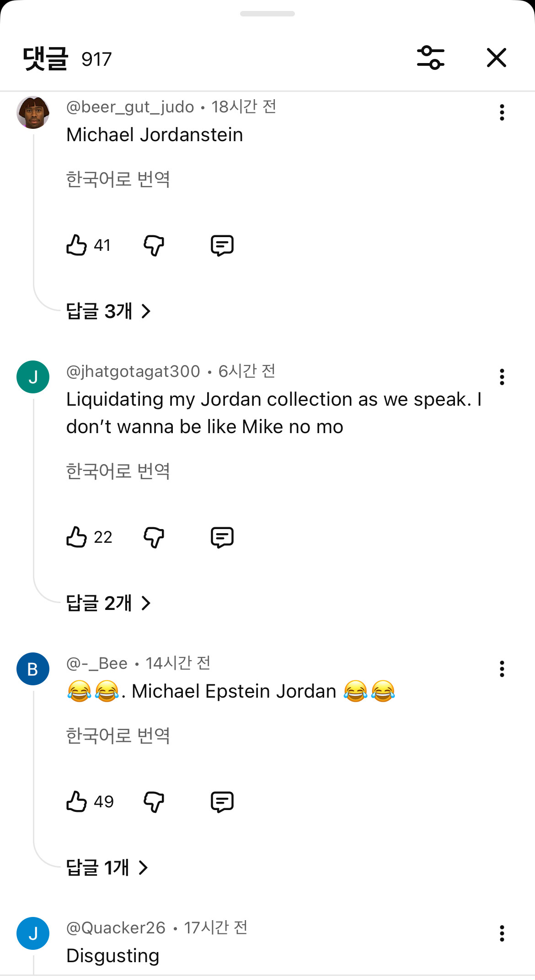The image size is (535, 980).
Task: Like the Liquidating Jordan collection comment
Action: [x=77, y=537]
